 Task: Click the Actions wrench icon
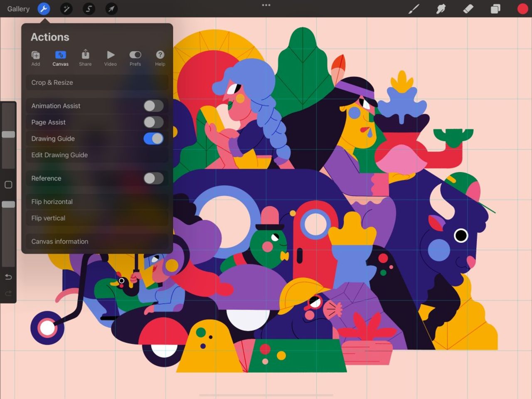(44, 8)
